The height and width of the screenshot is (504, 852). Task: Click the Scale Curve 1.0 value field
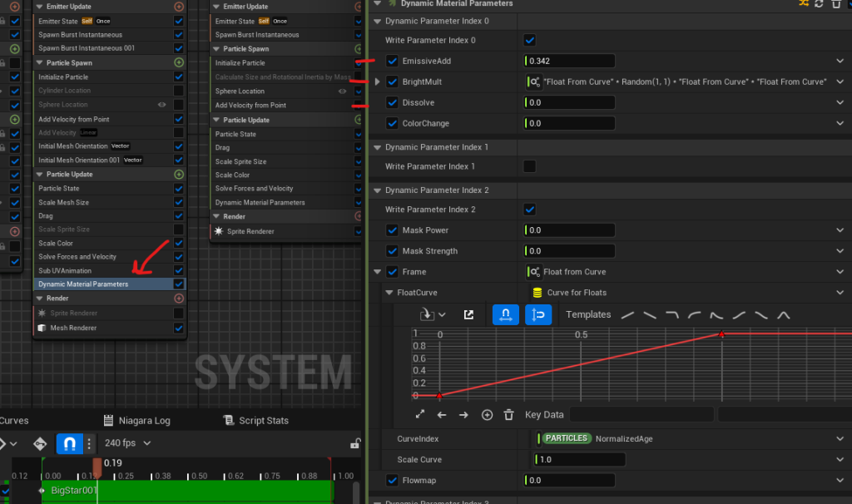click(580, 459)
